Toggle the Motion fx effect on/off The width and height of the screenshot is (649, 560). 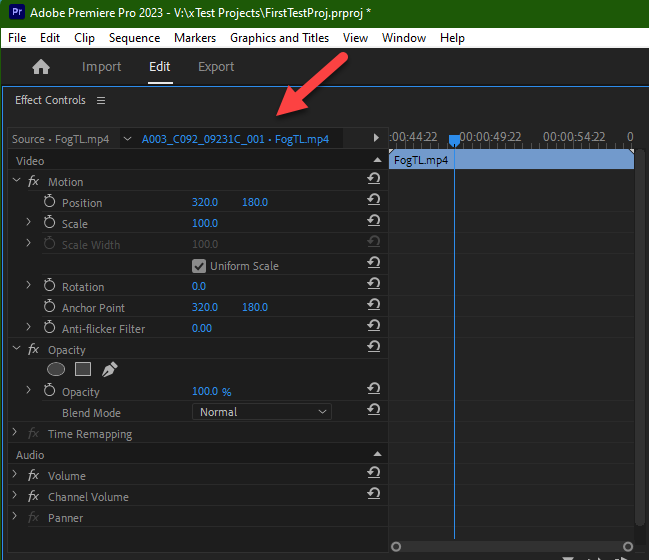click(33, 182)
